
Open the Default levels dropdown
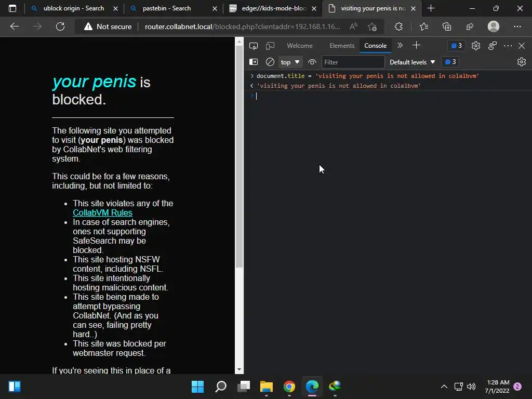coord(412,62)
